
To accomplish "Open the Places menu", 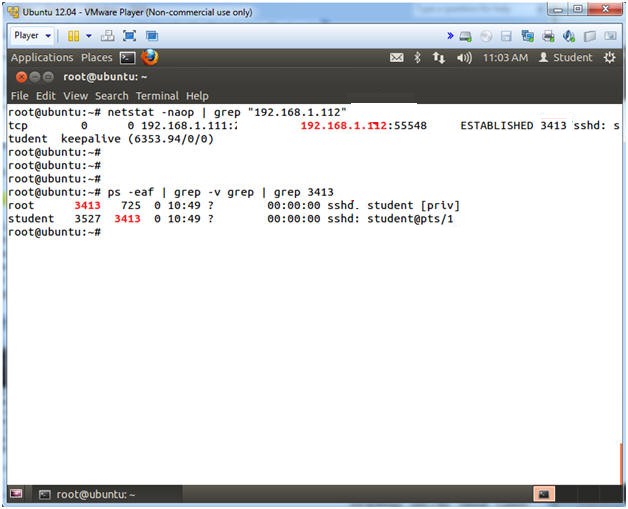I will click(x=97, y=58).
